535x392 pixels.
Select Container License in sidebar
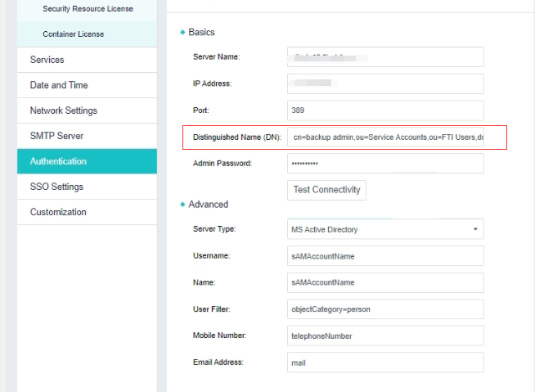[73, 34]
